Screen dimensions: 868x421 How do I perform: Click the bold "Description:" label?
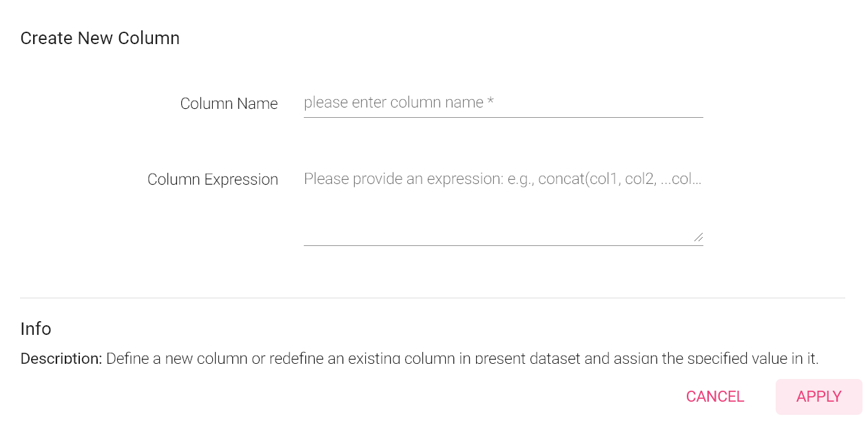61,358
